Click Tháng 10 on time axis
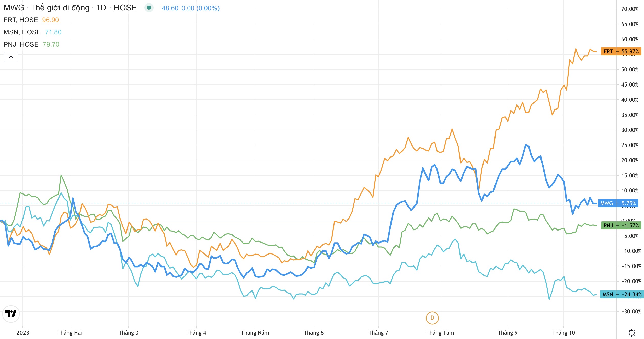This screenshot has width=644, height=339. (x=563, y=333)
